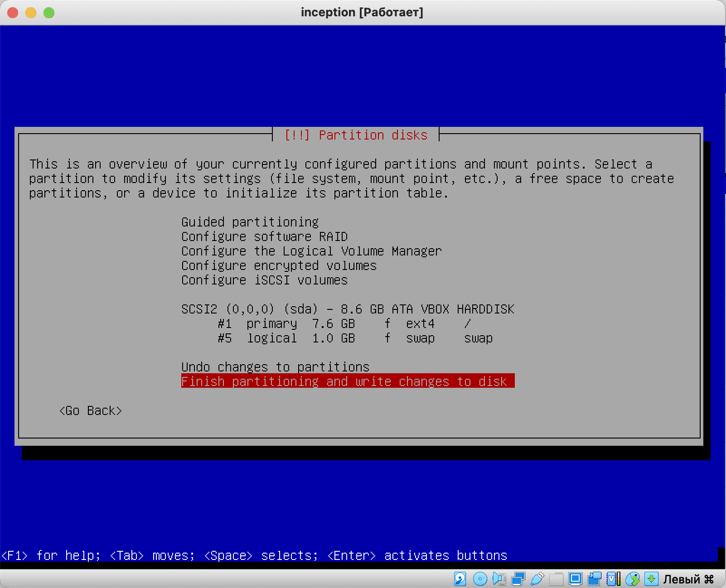Screen dimensions: 726x588
Task: Click the video recording status icon
Action: (x=595, y=578)
